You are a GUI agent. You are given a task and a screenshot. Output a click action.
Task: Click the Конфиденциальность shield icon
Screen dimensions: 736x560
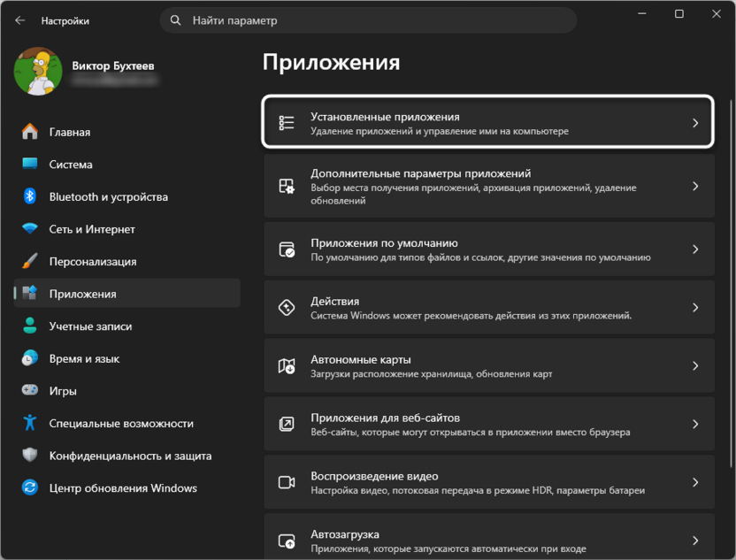[x=29, y=455]
